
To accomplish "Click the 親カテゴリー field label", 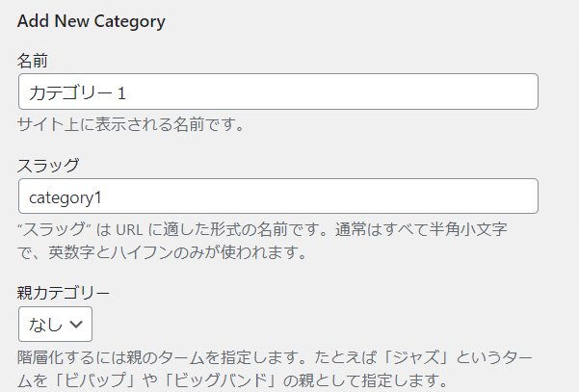I will click(x=64, y=292).
